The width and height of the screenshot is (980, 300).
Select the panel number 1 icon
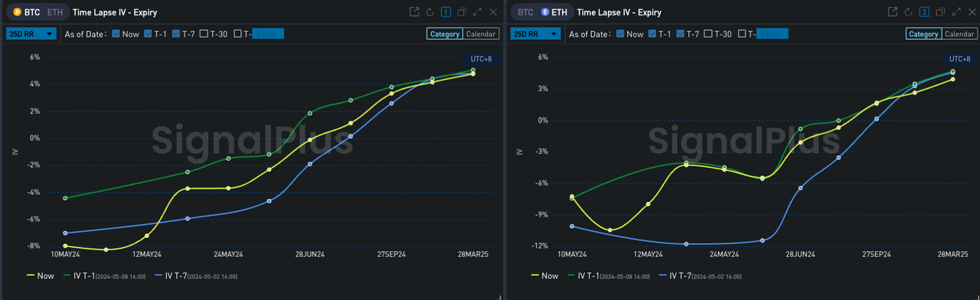[446, 11]
